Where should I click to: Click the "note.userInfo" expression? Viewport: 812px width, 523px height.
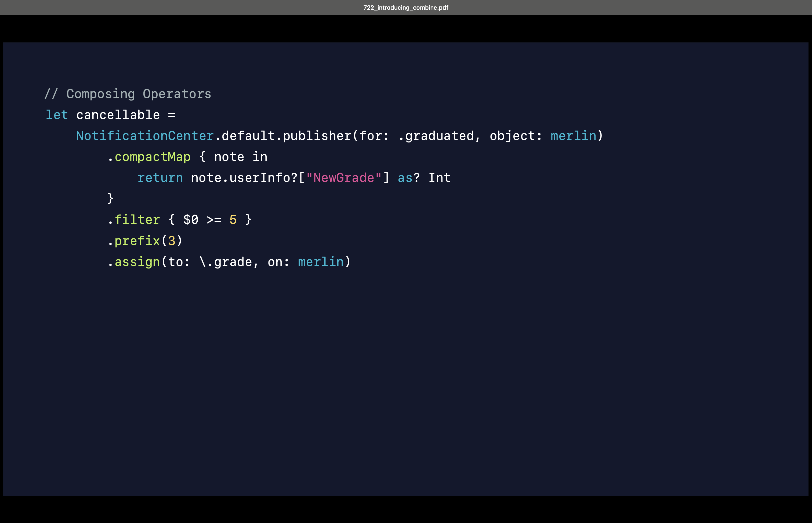click(240, 178)
